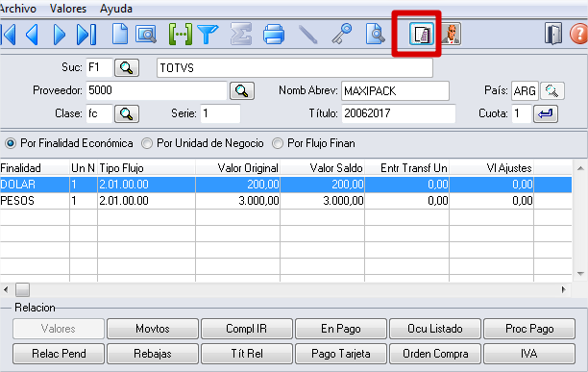Click the Relac Pend button
The height and width of the screenshot is (372, 588).
click(59, 354)
